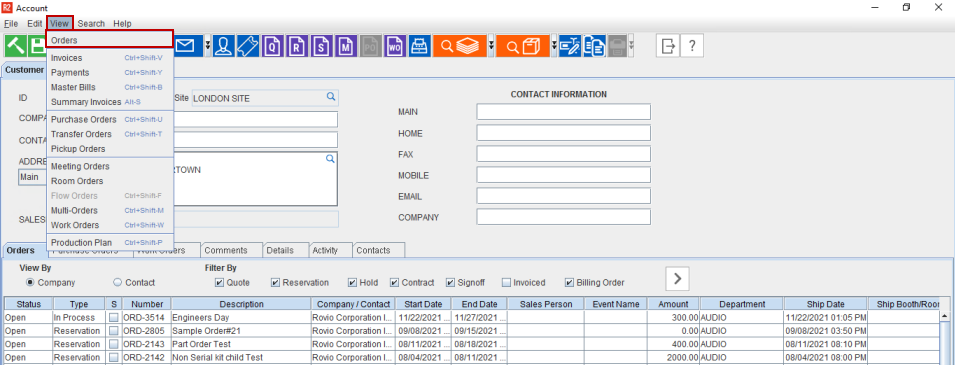
Task: Click the orange inventory stack search icon
Action: click(460, 46)
